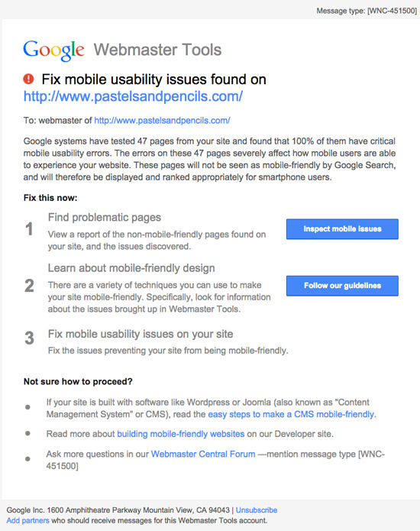Open easy steps to make a CMS mobile-friendly

[x=291, y=415]
